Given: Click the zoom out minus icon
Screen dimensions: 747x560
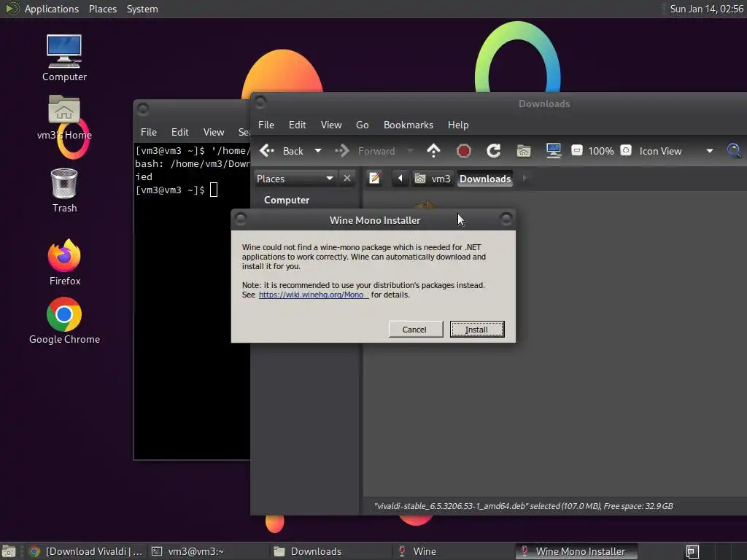Looking at the screenshot, I should pos(577,150).
